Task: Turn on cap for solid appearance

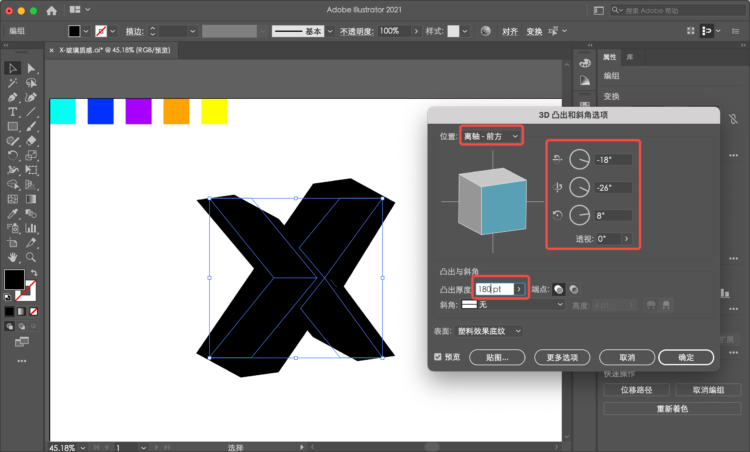Action: tap(559, 289)
